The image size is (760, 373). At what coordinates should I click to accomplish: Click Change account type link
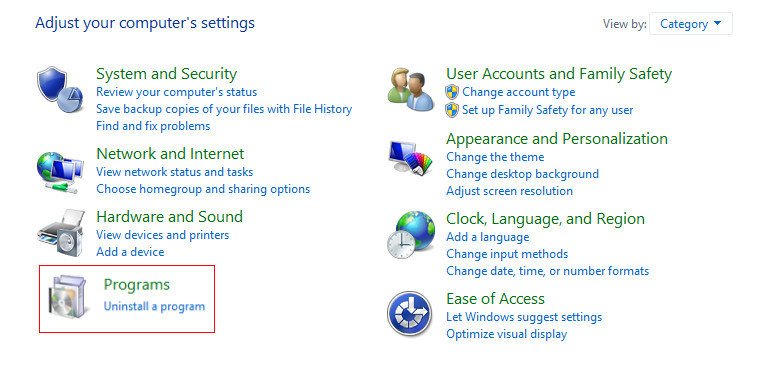click(x=519, y=92)
